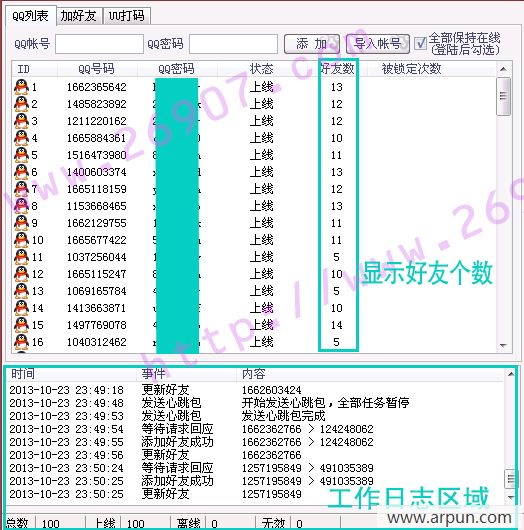Viewport: 524px width, 530px height.
Task: Click the QQ penguin icon for account 1037256044
Action: click(x=21, y=257)
